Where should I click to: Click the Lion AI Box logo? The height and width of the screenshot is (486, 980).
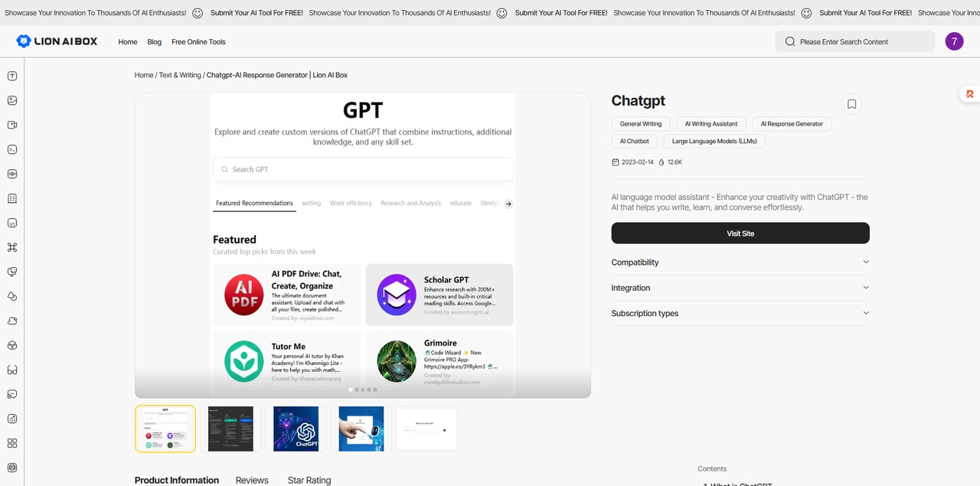pyautogui.click(x=57, y=41)
